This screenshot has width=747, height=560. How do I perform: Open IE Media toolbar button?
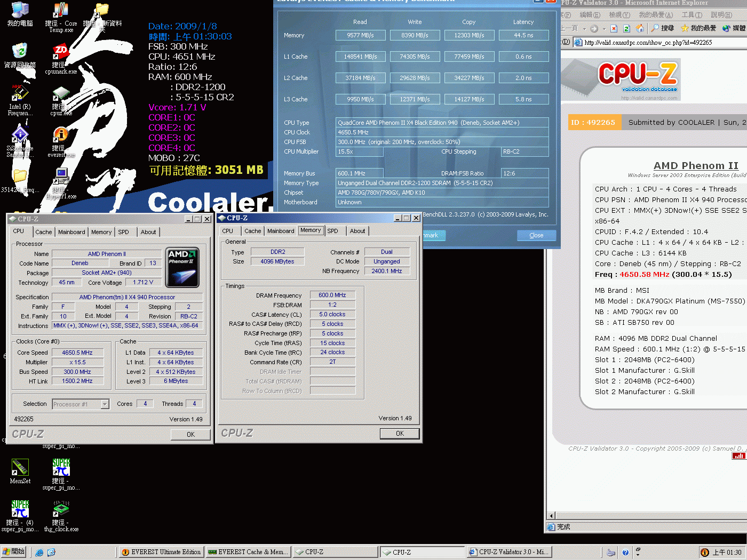coord(734,28)
